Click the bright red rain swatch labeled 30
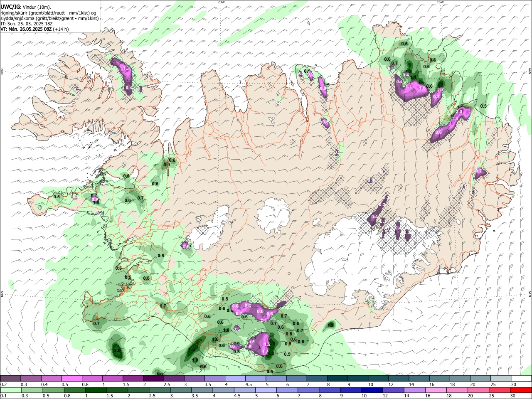 (521, 390)
